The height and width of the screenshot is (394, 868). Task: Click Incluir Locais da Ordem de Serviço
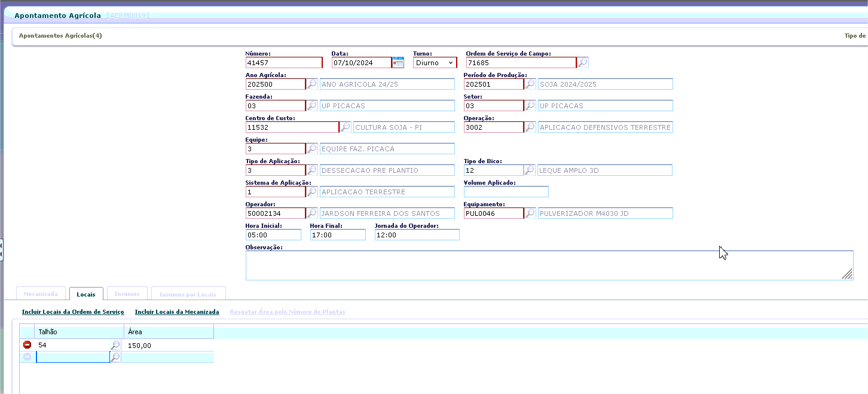pyautogui.click(x=73, y=312)
